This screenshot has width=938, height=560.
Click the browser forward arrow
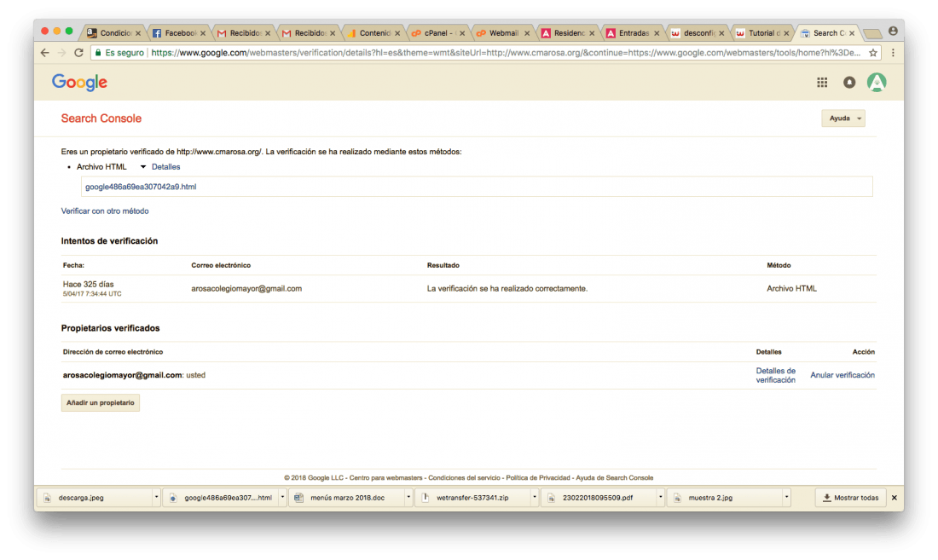(x=61, y=53)
